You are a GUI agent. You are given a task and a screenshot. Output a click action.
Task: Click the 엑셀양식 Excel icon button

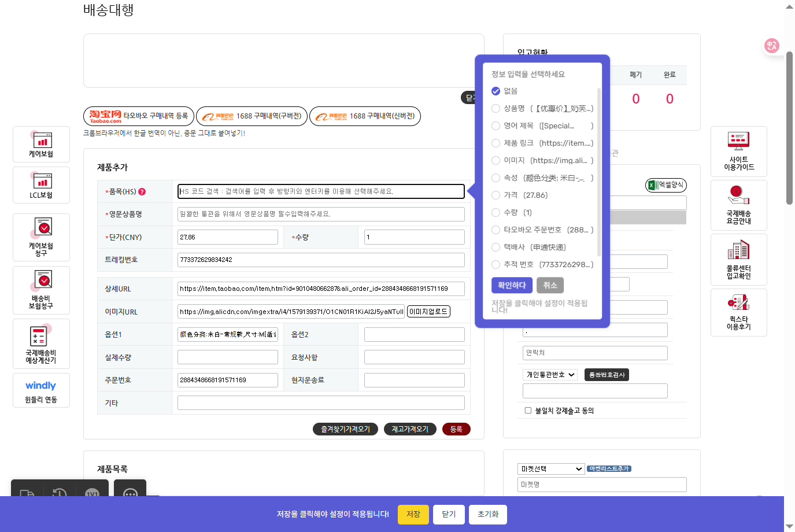pyautogui.click(x=665, y=185)
